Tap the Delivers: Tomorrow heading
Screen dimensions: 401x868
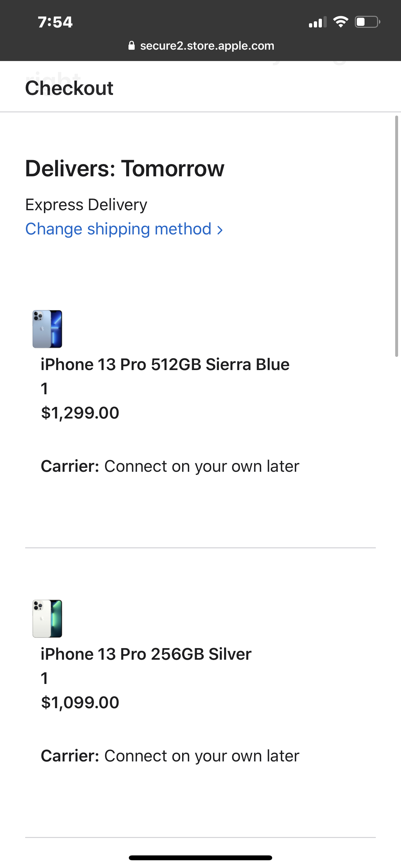[125, 169]
